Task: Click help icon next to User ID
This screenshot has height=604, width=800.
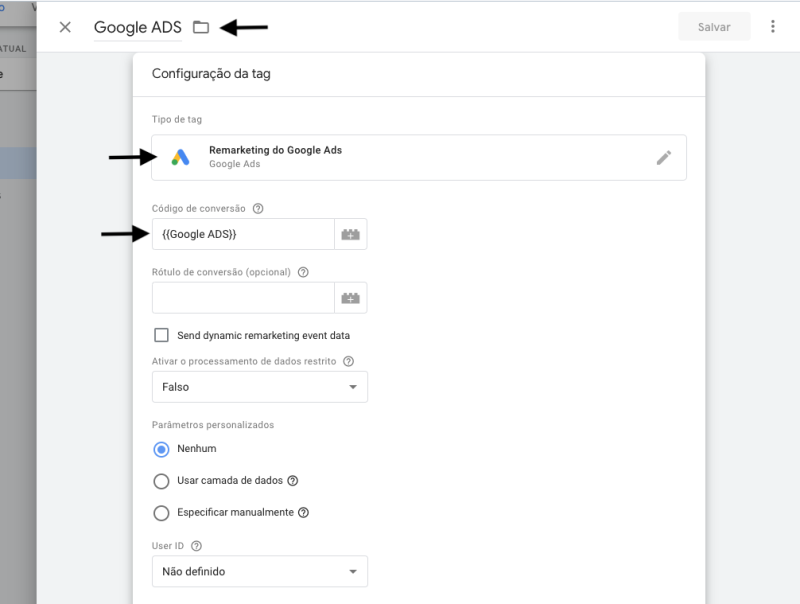Action: 196,546
